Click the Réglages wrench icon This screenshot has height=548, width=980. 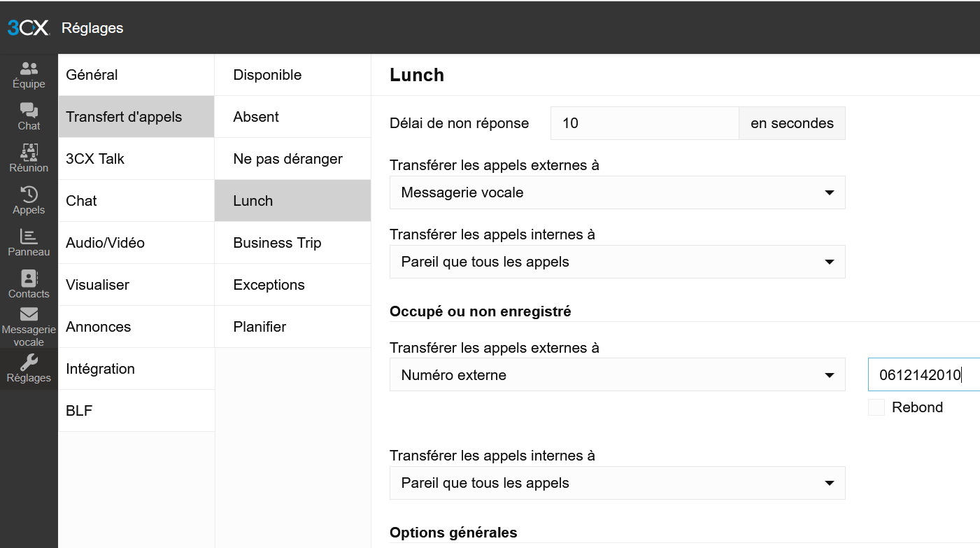point(29,363)
